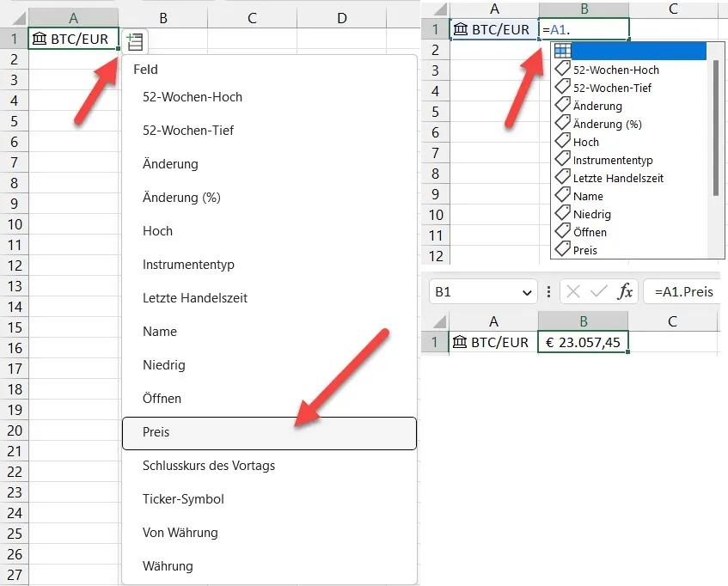Select Öffnen in the formula autocomplete list
Viewport: 728px width, 586px height.
(590, 232)
